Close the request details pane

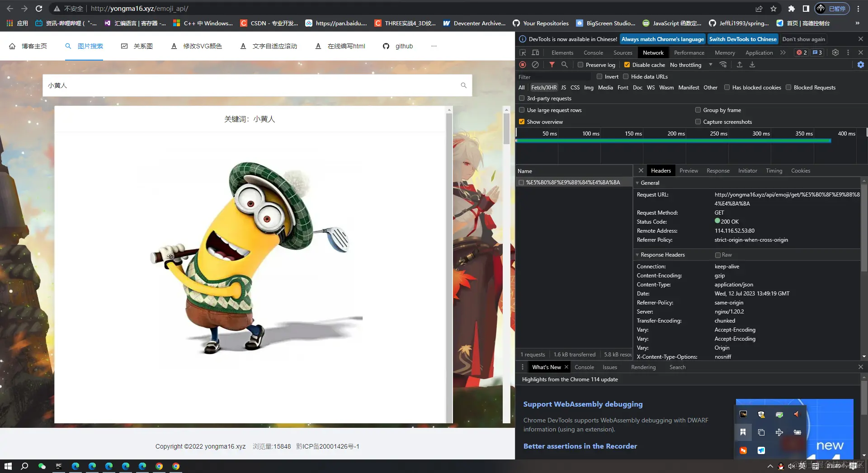click(x=641, y=171)
